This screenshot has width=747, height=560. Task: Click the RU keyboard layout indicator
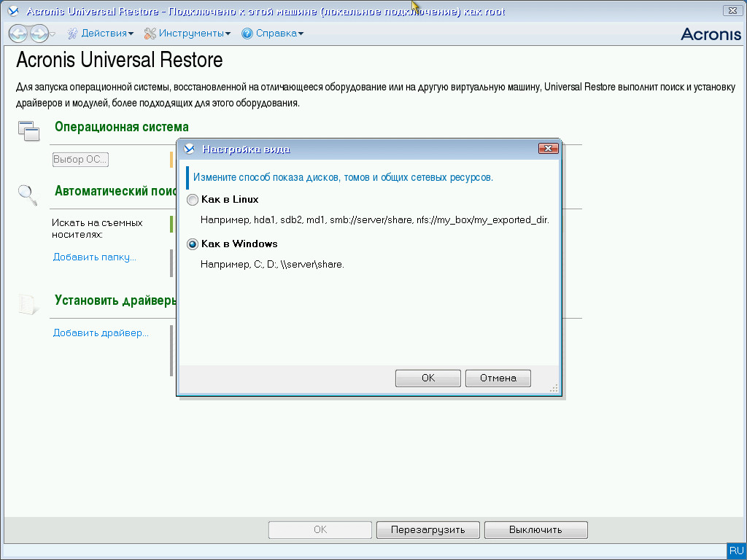(x=735, y=551)
